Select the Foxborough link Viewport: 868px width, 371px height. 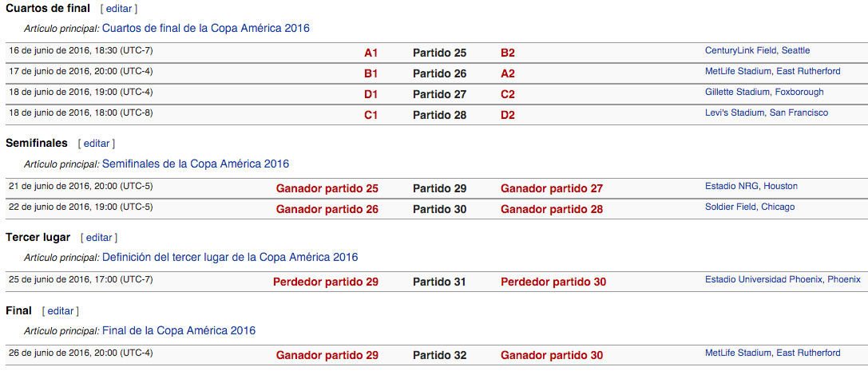pos(799,93)
